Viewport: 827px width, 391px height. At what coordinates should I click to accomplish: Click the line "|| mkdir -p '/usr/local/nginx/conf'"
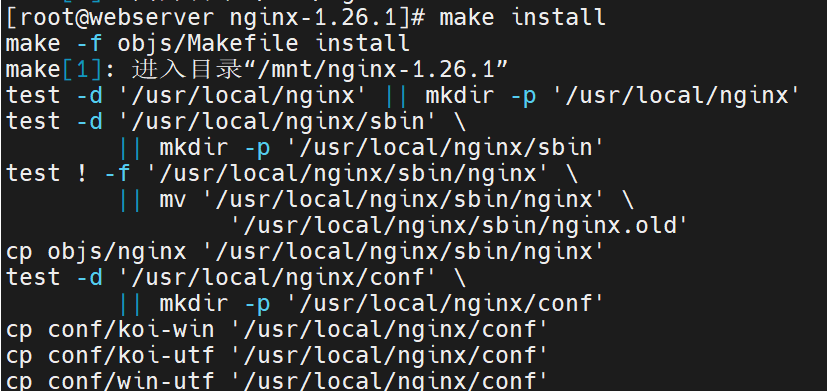tap(361, 303)
